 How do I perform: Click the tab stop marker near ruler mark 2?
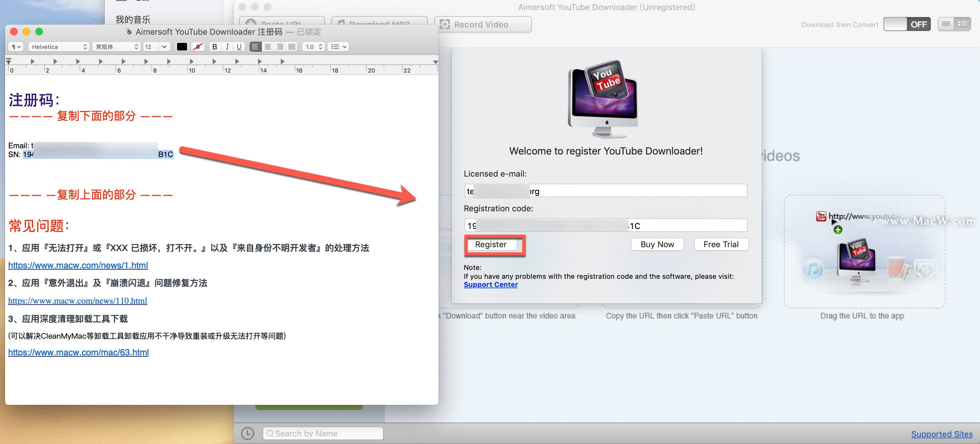point(55,61)
